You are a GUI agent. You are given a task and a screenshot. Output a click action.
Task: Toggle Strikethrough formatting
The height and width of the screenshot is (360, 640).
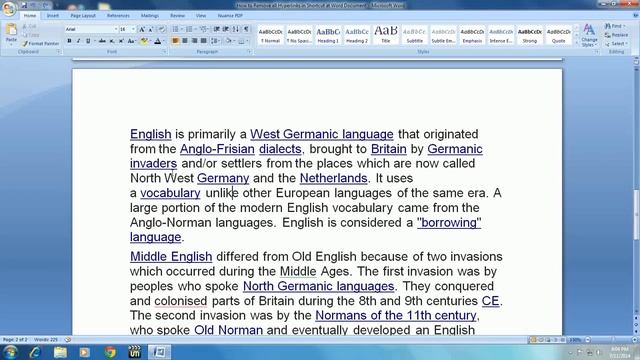point(102,41)
